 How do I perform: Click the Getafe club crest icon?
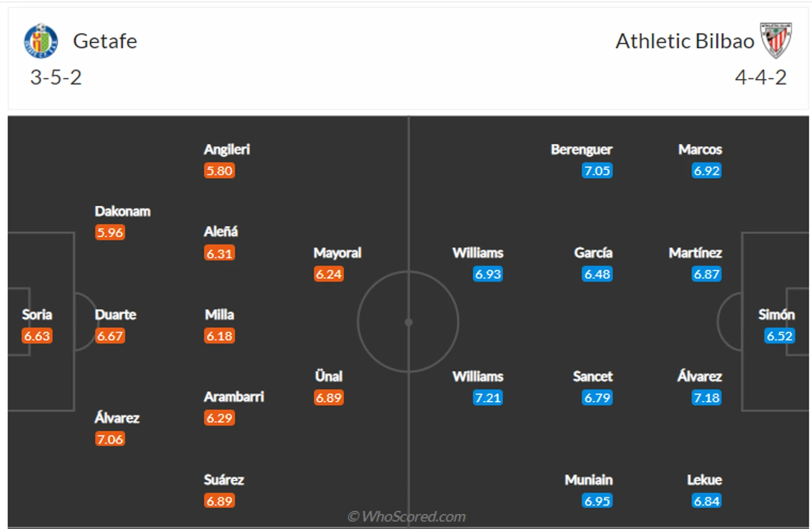(x=41, y=41)
